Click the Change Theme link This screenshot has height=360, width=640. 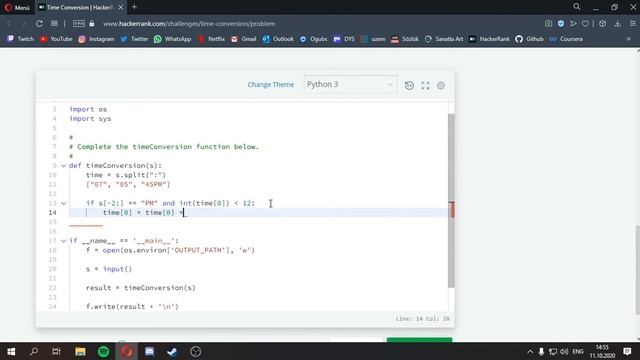271,84
